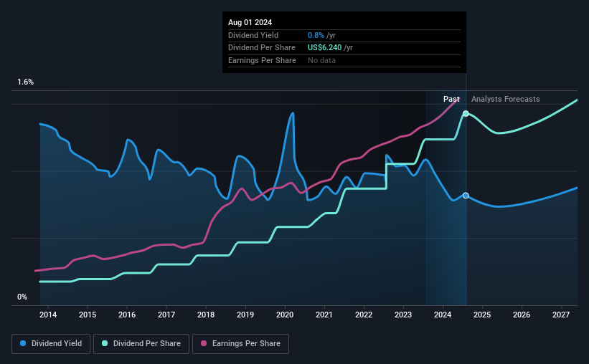This screenshot has height=364, width=589.
Task: Click the Past label on chart
Action: point(451,99)
